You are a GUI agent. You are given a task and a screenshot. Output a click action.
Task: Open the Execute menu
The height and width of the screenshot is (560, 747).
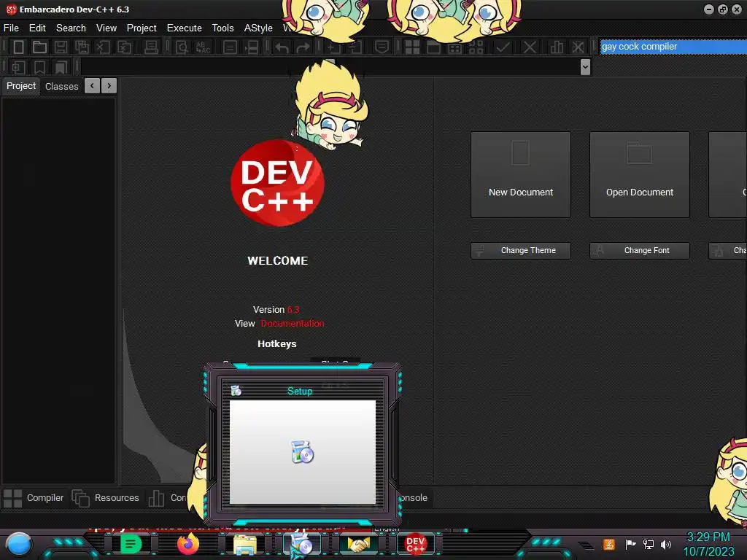185,28
